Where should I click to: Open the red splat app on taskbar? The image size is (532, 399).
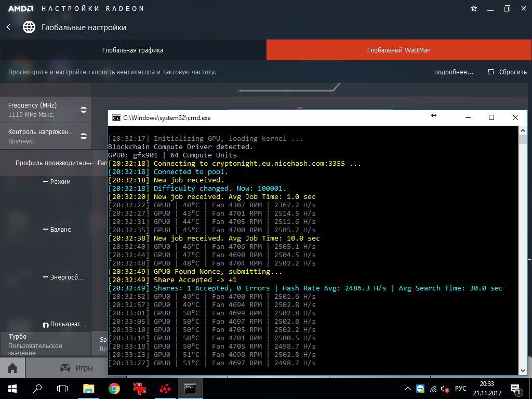point(139,389)
